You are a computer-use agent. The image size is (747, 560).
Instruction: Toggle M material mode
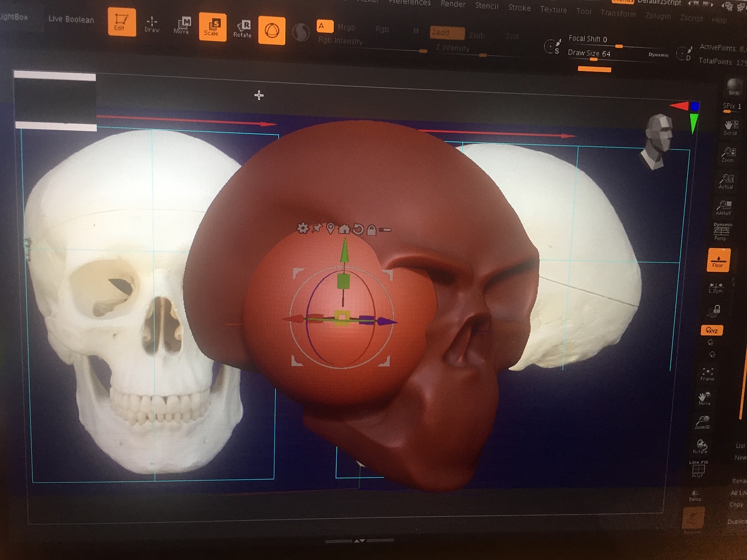pyautogui.click(x=416, y=31)
